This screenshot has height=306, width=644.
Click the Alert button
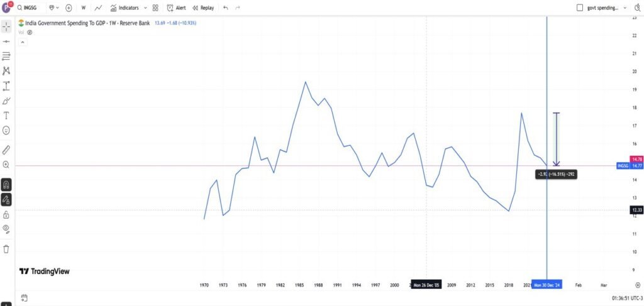click(176, 8)
